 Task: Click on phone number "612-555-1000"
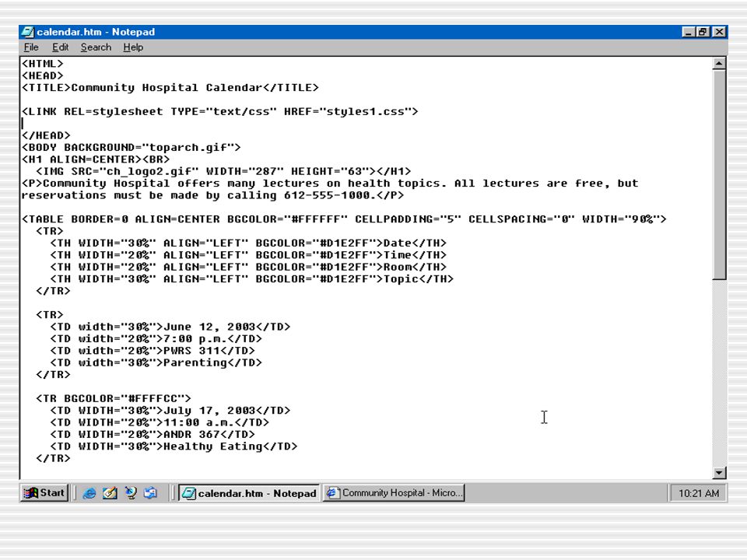tap(327, 196)
